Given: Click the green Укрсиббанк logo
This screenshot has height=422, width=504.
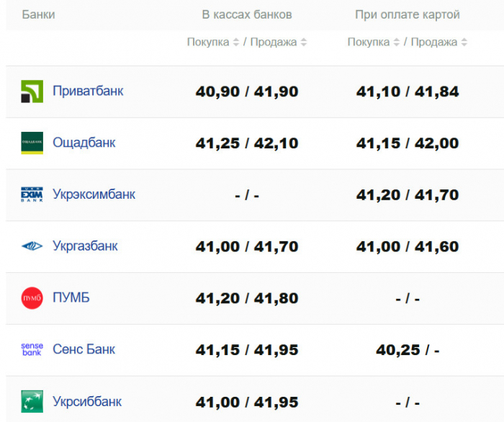Looking at the screenshot, I should [32, 401].
